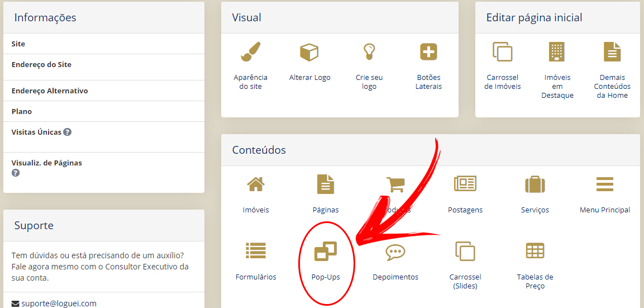Click the help icon under Visualiz. de Páginas
The image size is (644, 308).
click(16, 173)
